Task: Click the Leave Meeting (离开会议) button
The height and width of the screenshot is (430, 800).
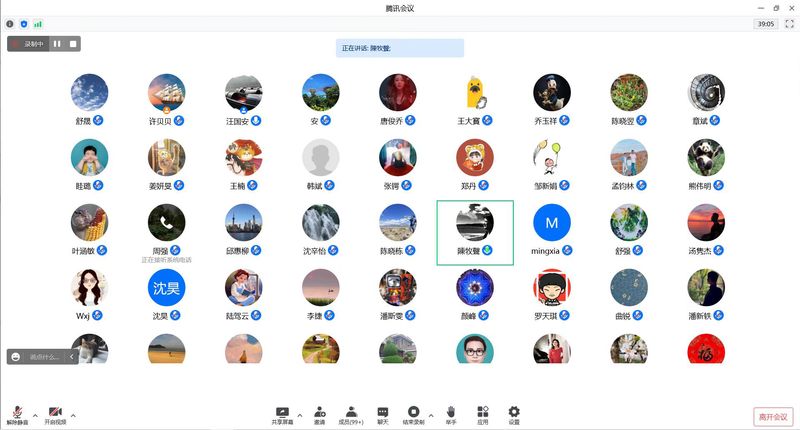Action: pos(771,417)
